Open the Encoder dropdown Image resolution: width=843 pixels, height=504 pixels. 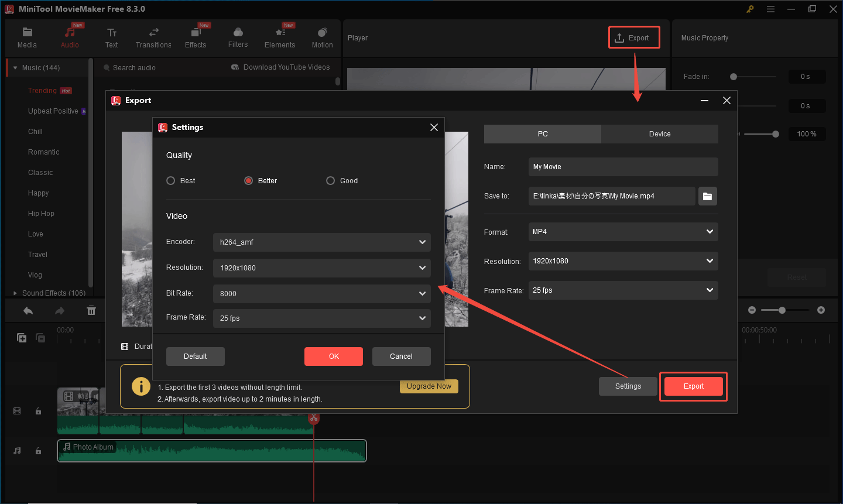tap(322, 242)
